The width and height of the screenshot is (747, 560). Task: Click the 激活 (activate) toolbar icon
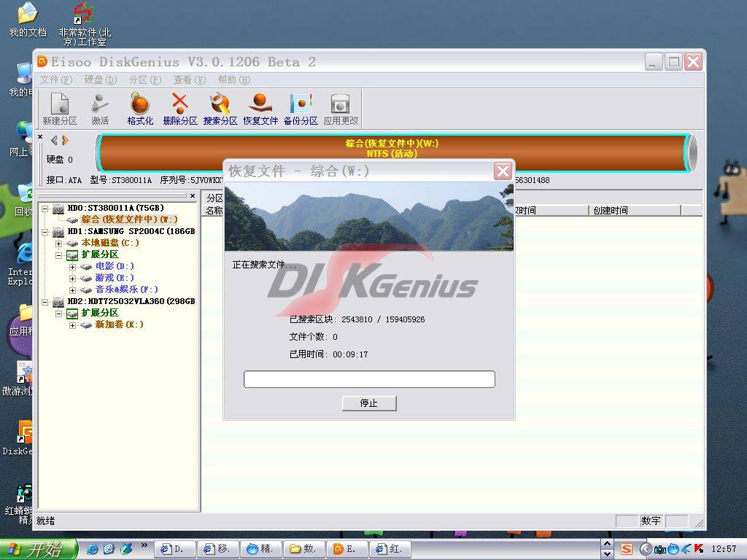(100, 109)
